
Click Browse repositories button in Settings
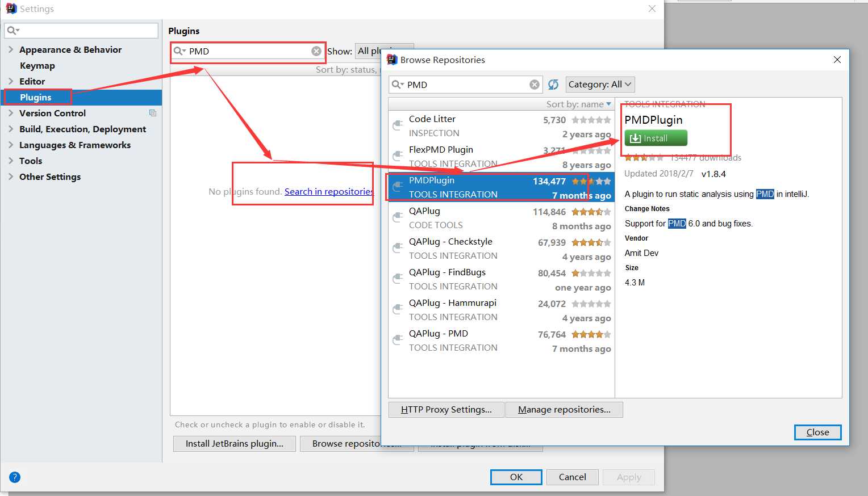(357, 443)
